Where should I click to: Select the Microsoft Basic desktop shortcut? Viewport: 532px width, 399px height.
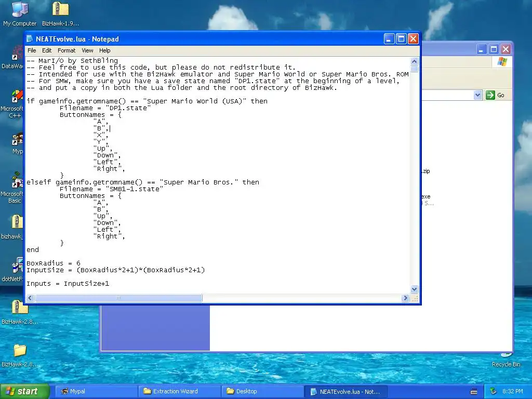pos(12,187)
